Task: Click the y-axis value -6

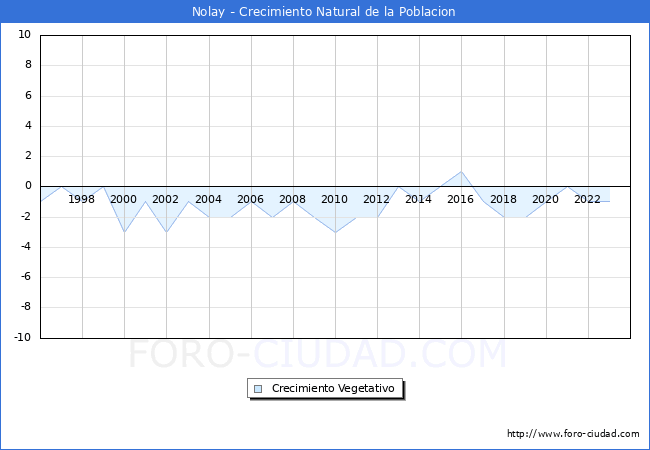Action: click(26, 277)
